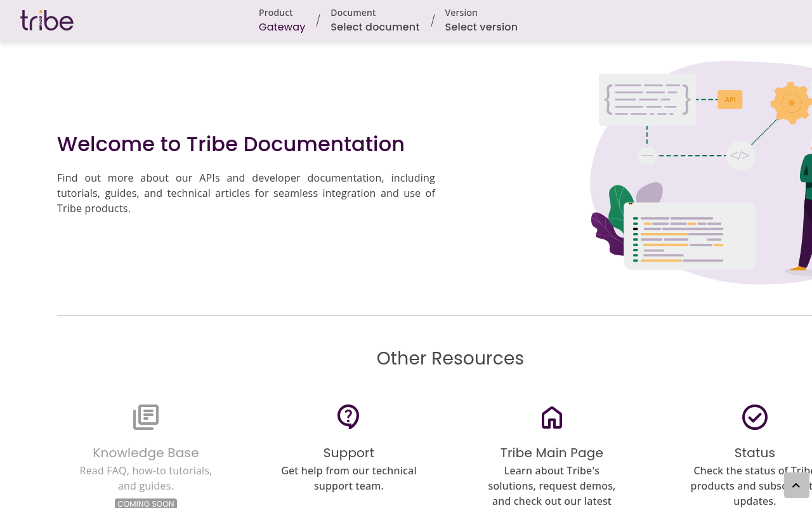The width and height of the screenshot is (812, 508).
Task: Open the Support heading link
Action: [349, 453]
